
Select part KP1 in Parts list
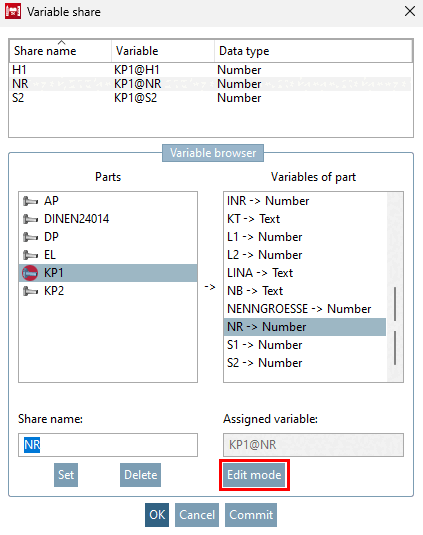click(x=108, y=273)
